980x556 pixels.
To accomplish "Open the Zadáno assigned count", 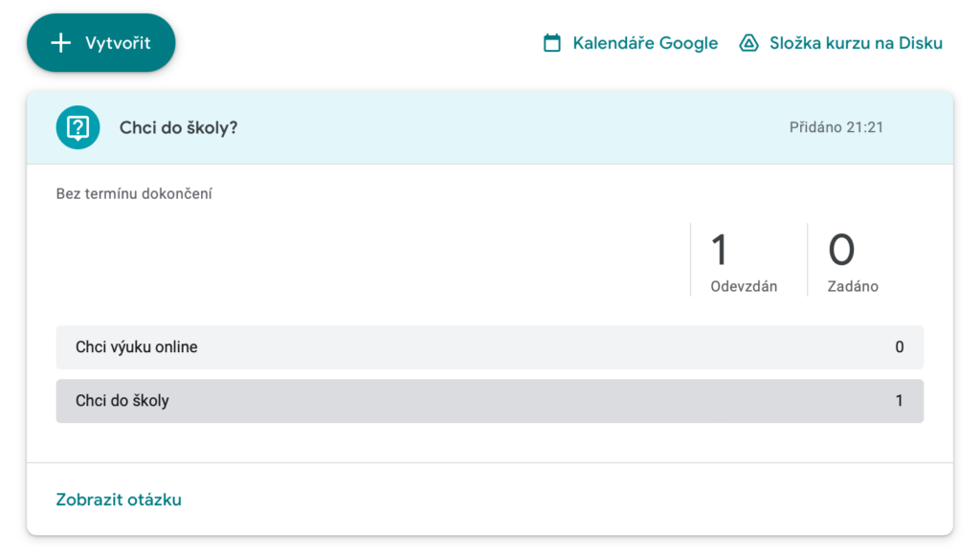I will tap(841, 251).
